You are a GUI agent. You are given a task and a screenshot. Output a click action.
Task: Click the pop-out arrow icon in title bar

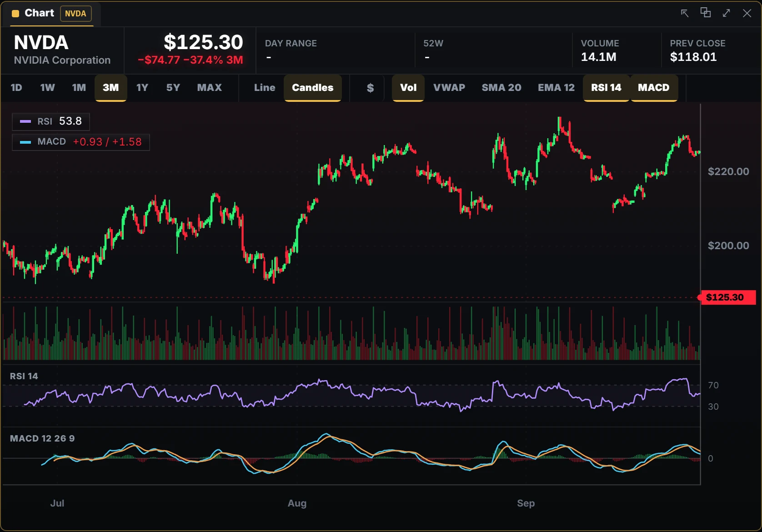click(685, 13)
